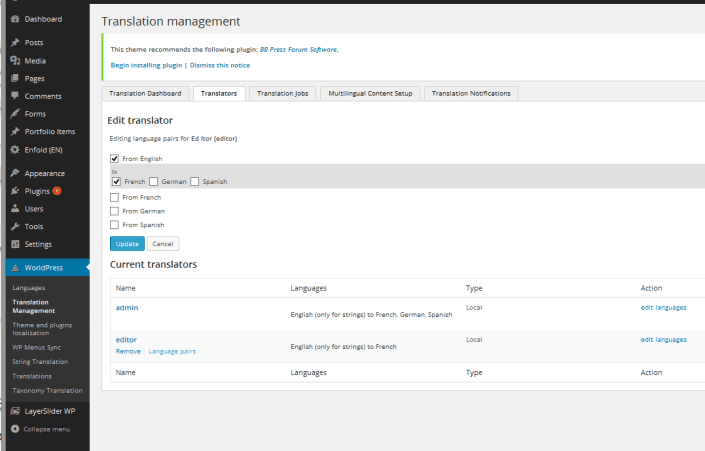The height and width of the screenshot is (451, 705).
Task: Open the Users person icon
Action: point(15,209)
